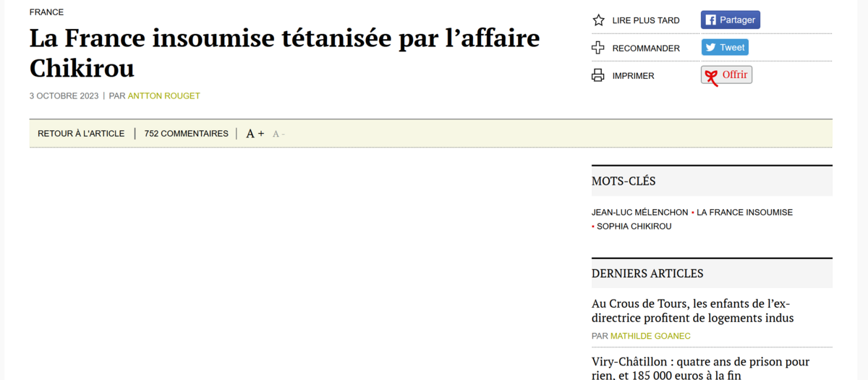Click the Lire plus tard text
The image size is (868, 380).
point(645,21)
